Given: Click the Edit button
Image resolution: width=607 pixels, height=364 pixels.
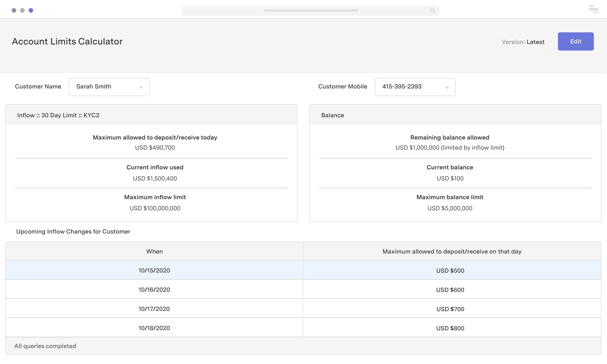Looking at the screenshot, I should (x=576, y=41).
